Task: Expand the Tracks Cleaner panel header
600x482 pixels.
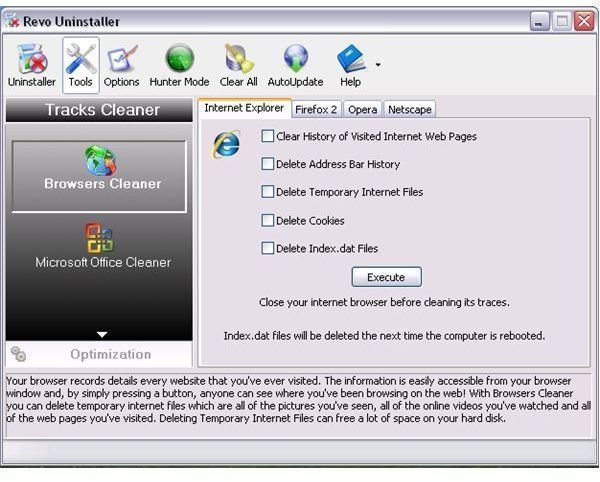Action: pyautogui.click(x=99, y=110)
